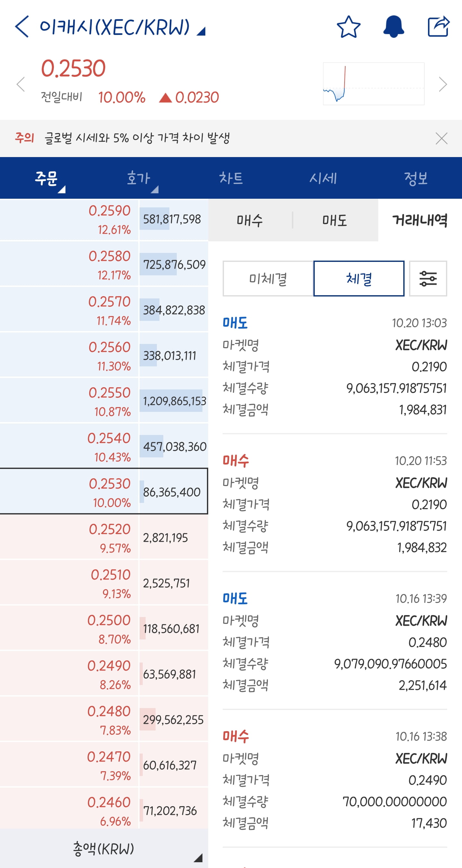Open the 매도 trade dated 10.16 13:39
Screen dimensions: 462x868
pos(335,642)
